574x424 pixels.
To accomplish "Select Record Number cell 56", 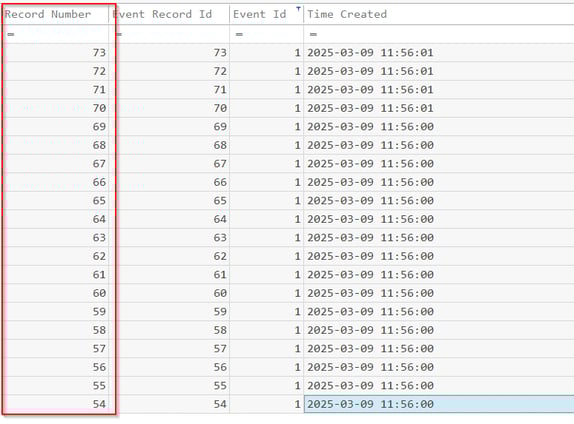I will [55, 367].
